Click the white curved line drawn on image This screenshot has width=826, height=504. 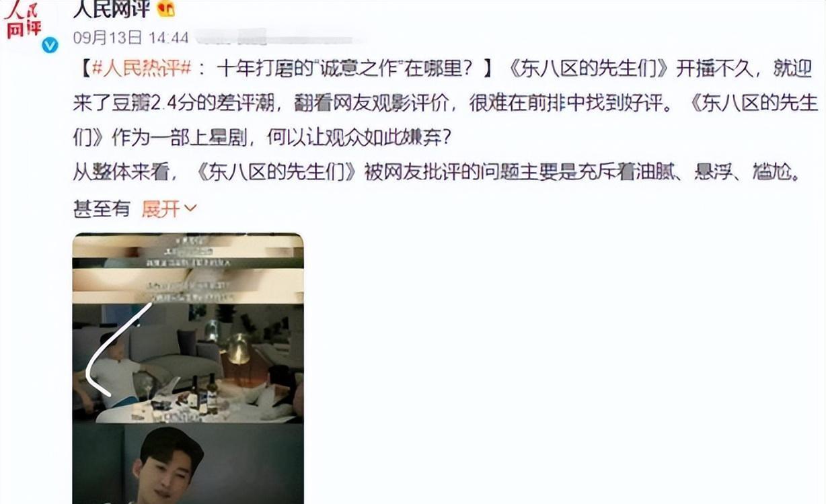click(x=116, y=349)
